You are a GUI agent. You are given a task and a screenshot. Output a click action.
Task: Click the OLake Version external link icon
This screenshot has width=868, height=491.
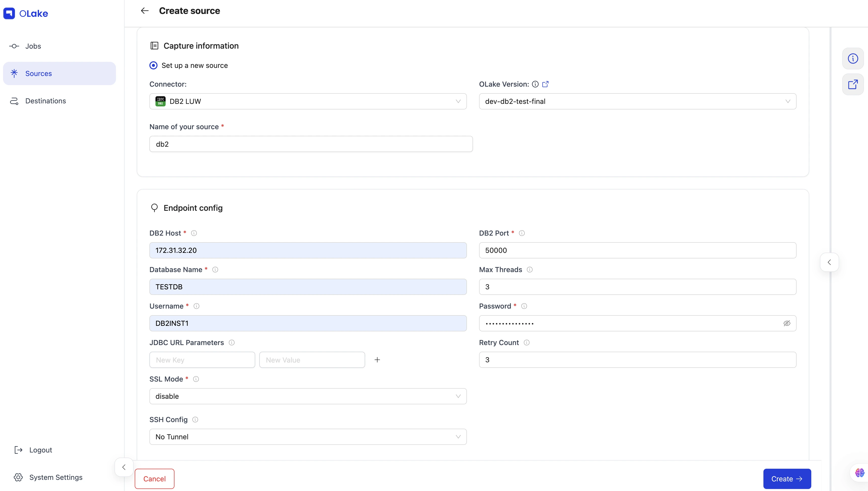545,84
